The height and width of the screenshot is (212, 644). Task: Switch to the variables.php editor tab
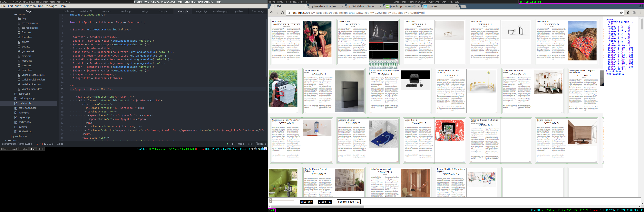pyautogui.click(x=220, y=11)
